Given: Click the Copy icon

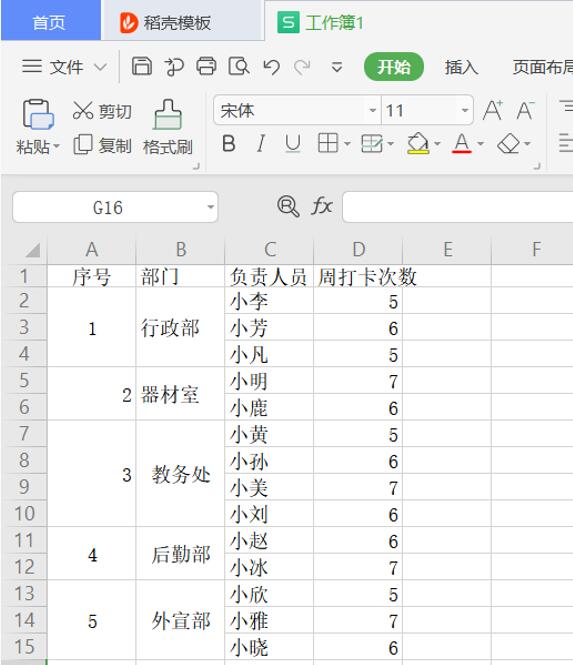Looking at the screenshot, I should 83,144.
